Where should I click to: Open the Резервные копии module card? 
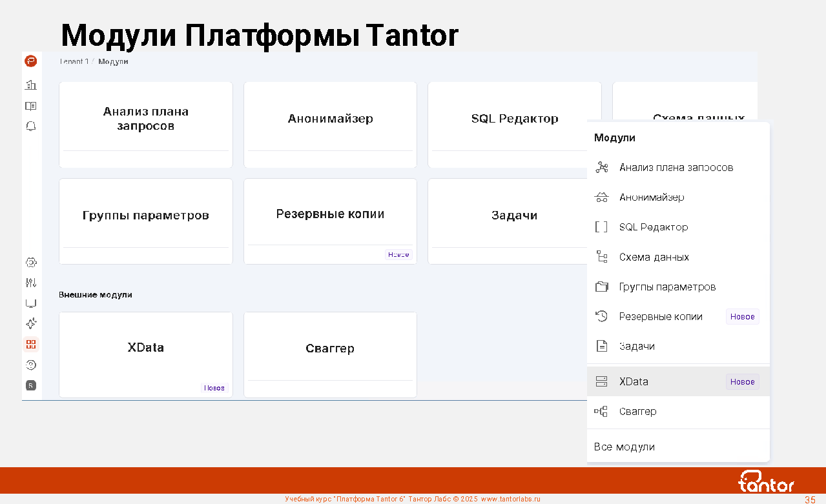coord(330,214)
